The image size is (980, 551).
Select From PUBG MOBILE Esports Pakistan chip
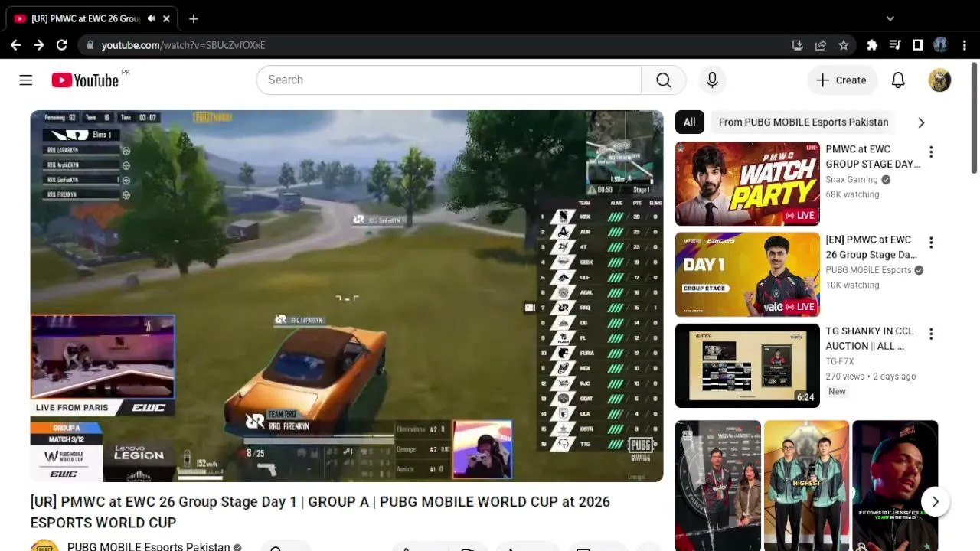click(x=804, y=122)
